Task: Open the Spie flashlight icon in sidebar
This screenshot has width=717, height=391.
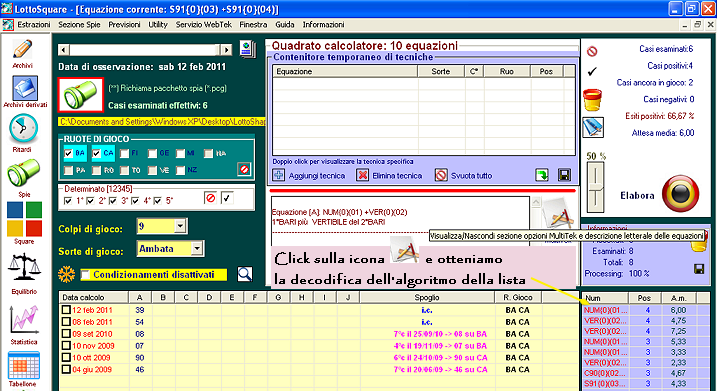Action: point(24,173)
